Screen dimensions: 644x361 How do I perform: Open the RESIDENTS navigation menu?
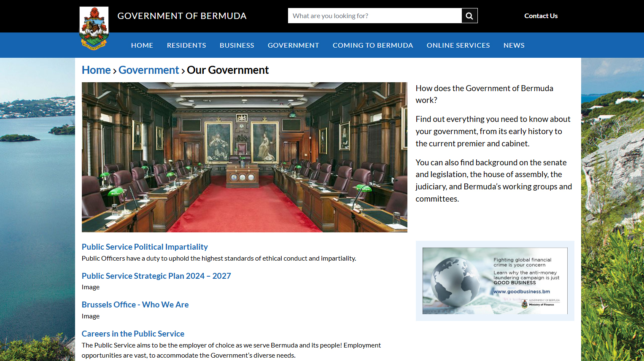tap(186, 45)
